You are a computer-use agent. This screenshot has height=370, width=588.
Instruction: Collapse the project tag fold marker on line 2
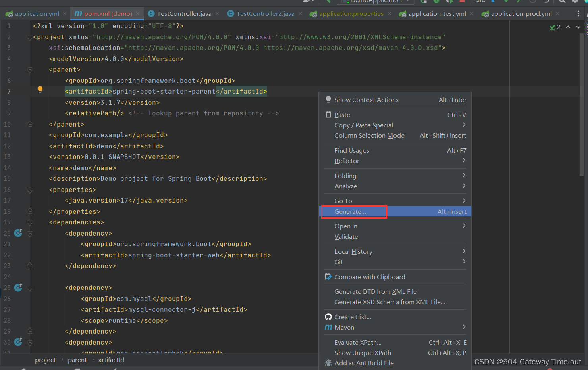click(30, 37)
